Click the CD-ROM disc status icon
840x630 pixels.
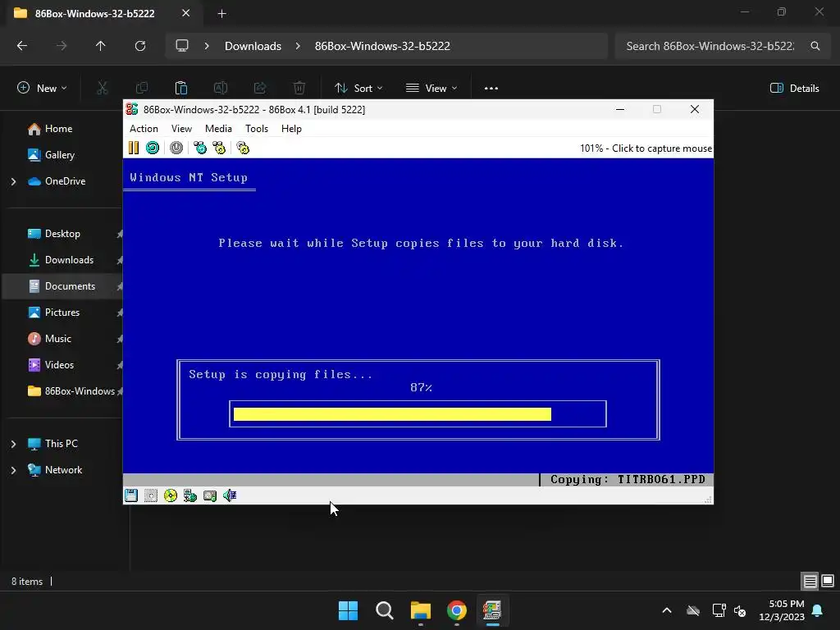171,495
